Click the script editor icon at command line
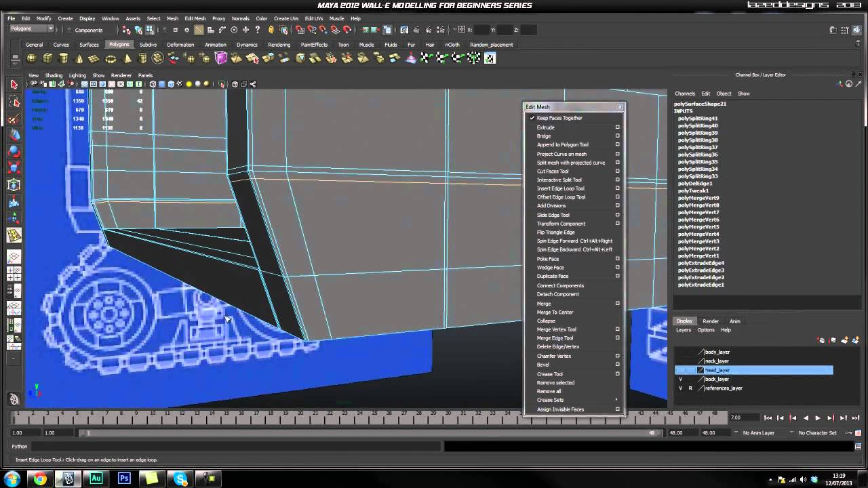 [x=859, y=446]
